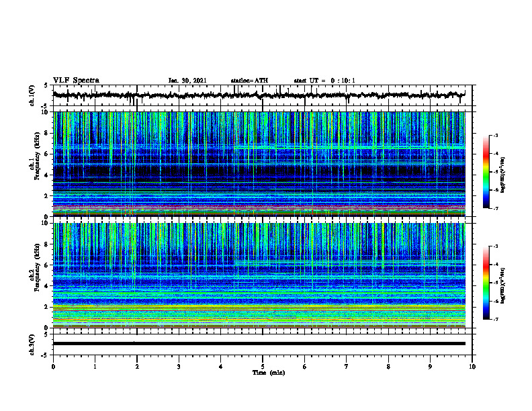This screenshot has width=532, height=411.
Task: Click time axis tick label '7'
Action: (347, 367)
